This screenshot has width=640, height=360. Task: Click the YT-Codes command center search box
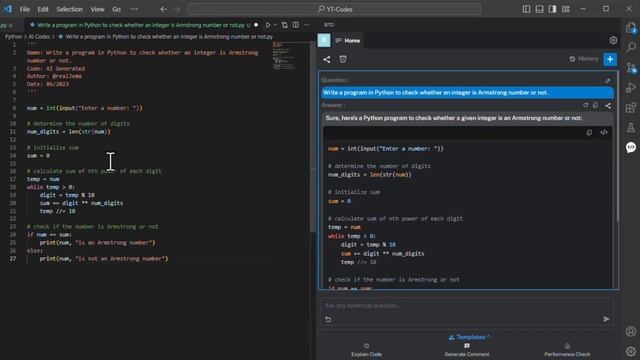334,9
